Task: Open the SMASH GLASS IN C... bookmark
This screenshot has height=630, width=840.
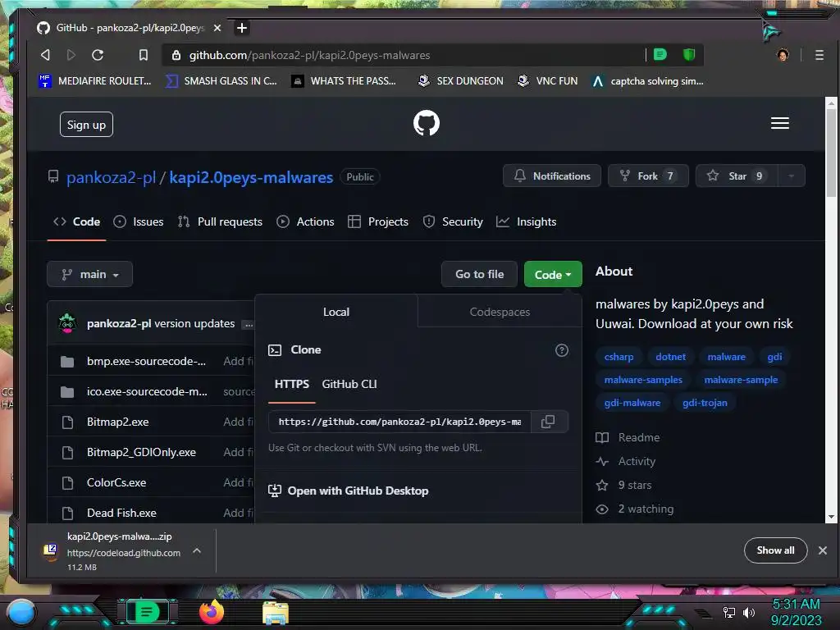Action: 221,81
